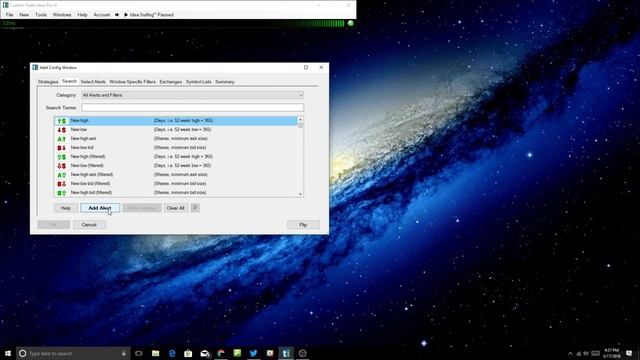
Task: Open Chrome from the taskbar
Action: point(221,353)
